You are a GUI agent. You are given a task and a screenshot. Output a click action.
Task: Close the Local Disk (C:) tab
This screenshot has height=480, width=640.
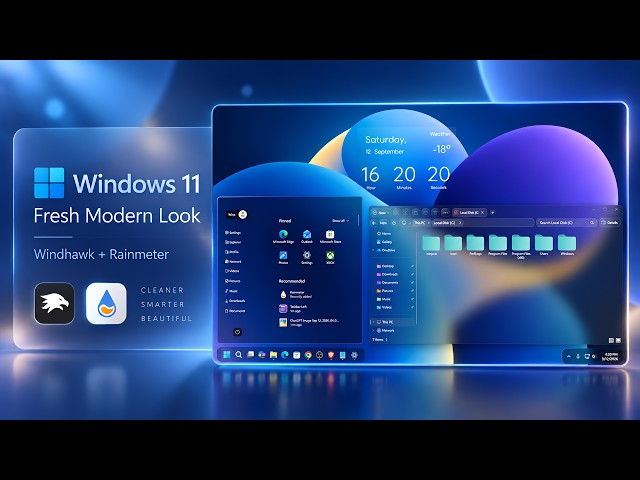coord(482,213)
